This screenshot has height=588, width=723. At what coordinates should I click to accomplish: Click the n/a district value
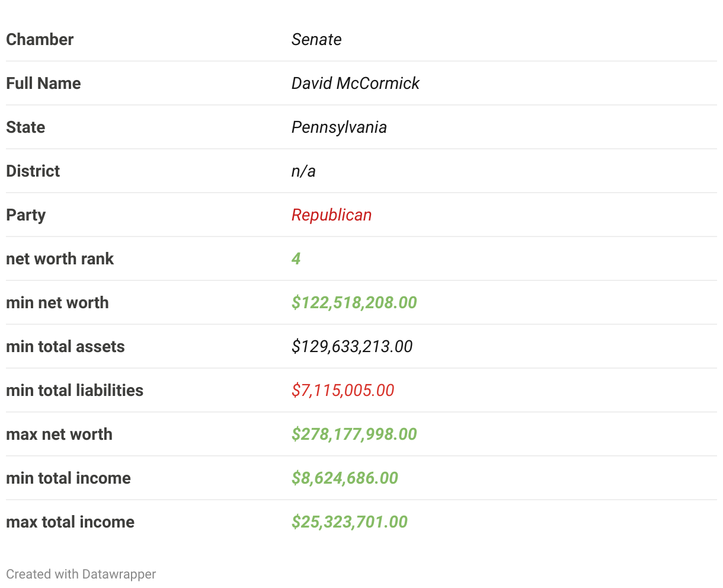coord(303,171)
